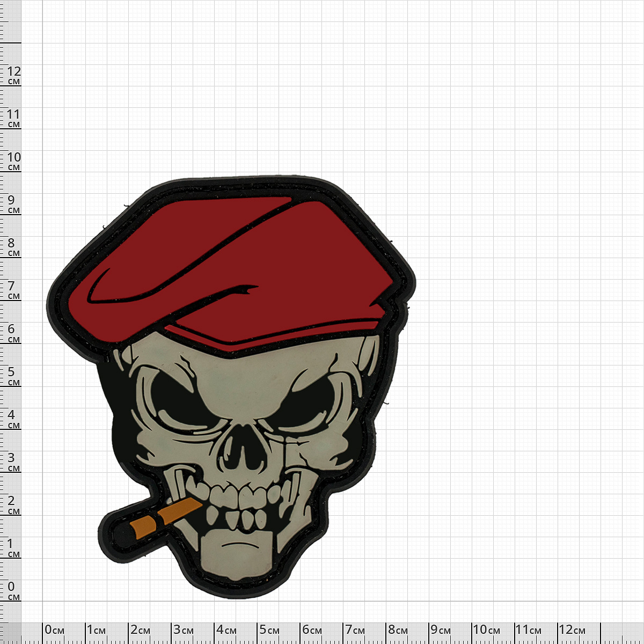Click the "12см" label on the horizontal ruler
644x644 pixels.
click(573, 630)
